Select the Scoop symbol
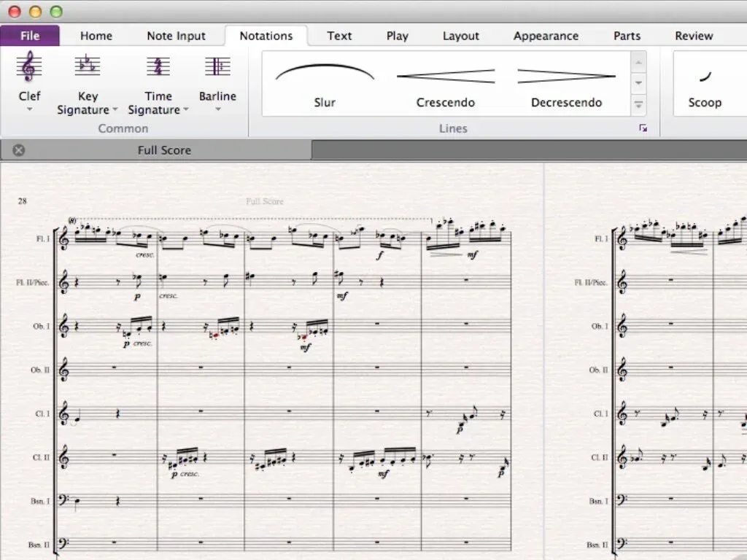This screenshot has width=747, height=560. point(705,84)
